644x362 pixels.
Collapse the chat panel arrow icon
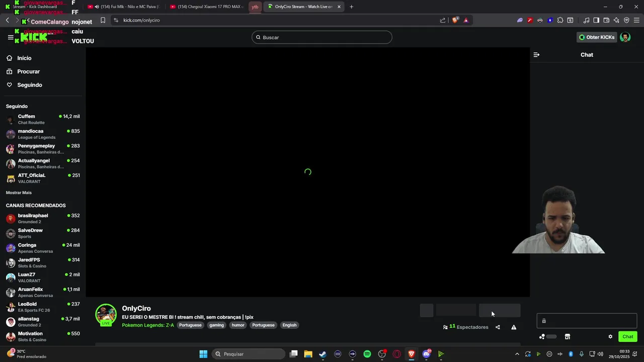[x=536, y=55]
